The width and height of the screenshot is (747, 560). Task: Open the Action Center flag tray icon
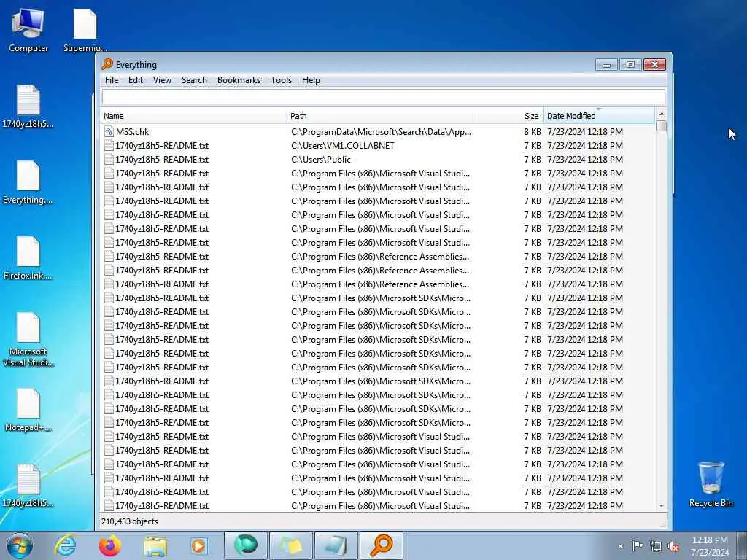pos(637,545)
